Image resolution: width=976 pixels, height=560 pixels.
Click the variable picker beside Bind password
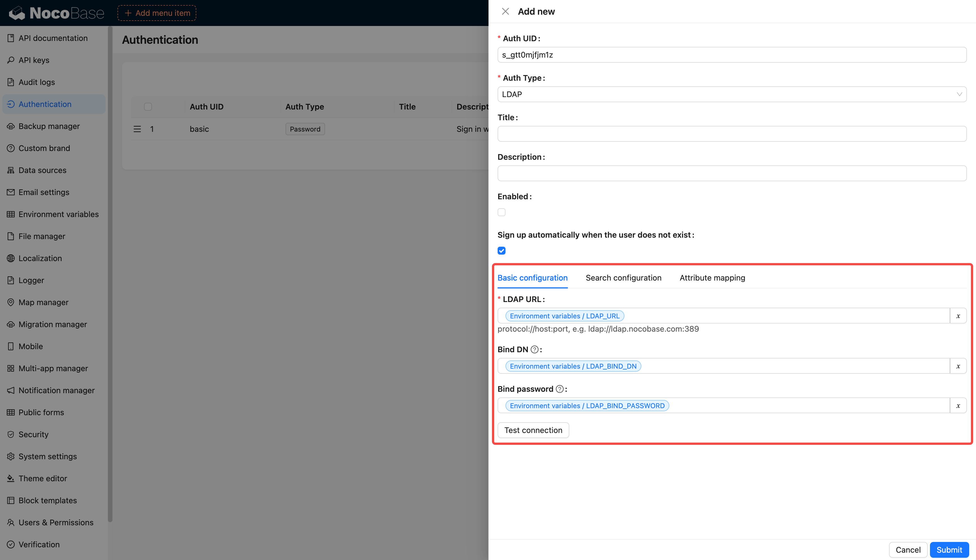tap(958, 405)
